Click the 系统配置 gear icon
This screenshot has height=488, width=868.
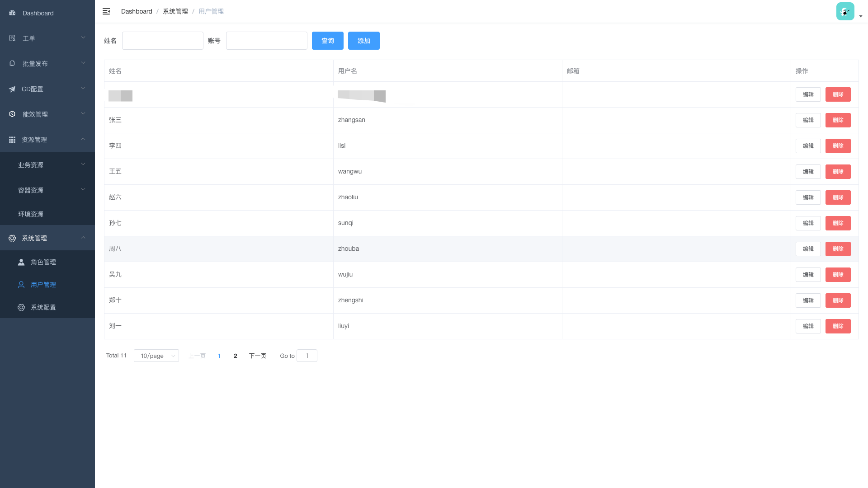[x=21, y=307]
